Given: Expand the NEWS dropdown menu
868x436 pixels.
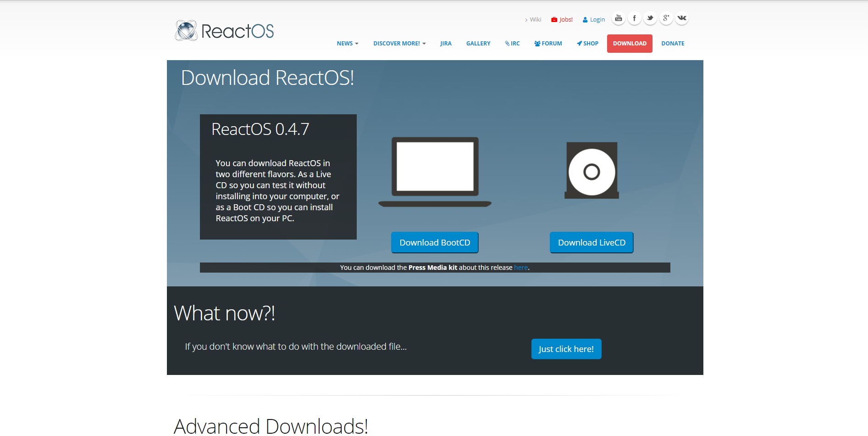Looking at the screenshot, I should coord(348,44).
